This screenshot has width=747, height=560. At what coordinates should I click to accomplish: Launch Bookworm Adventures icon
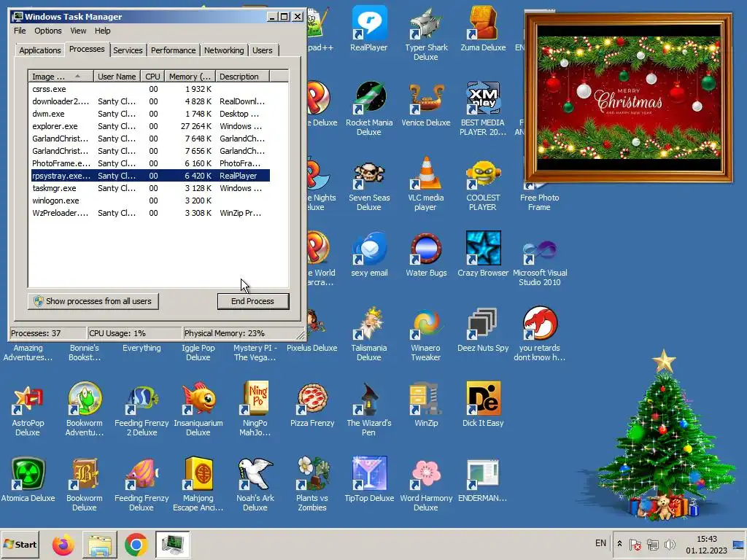pyautogui.click(x=85, y=410)
